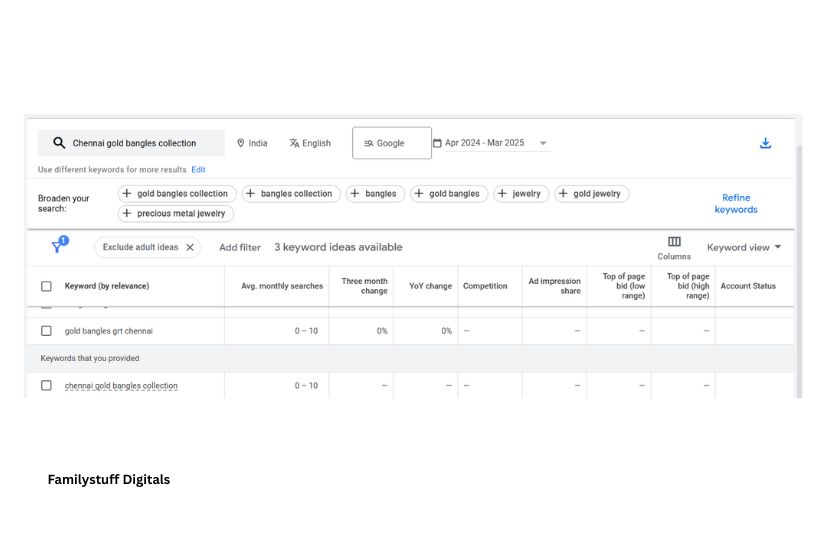Click the filter funnel icon

tap(58, 247)
